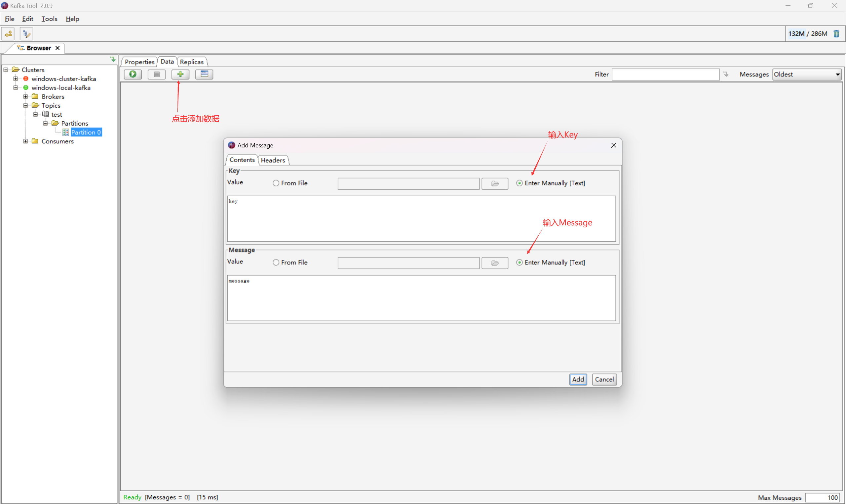Expand the Brokers folder
Image resolution: width=846 pixels, height=504 pixels.
(x=25, y=97)
